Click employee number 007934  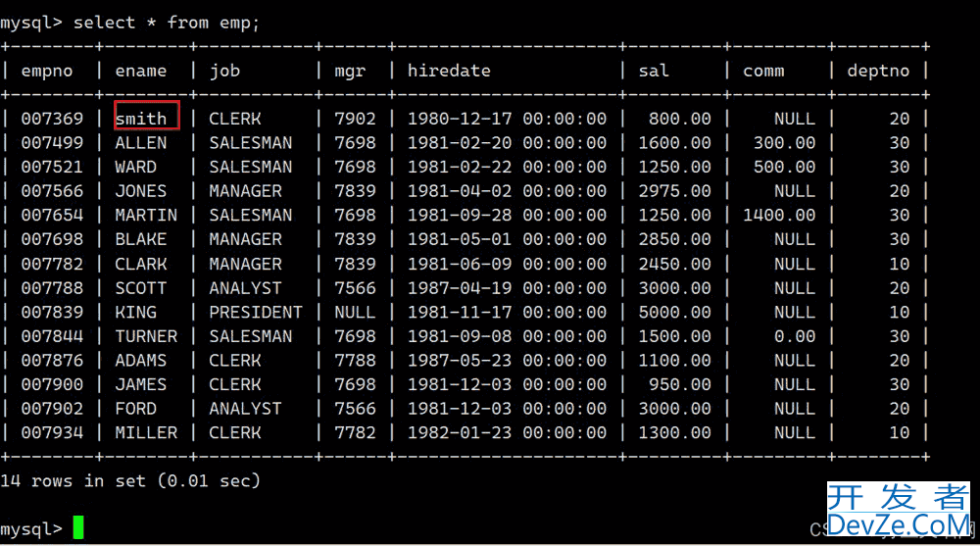pos(52,433)
